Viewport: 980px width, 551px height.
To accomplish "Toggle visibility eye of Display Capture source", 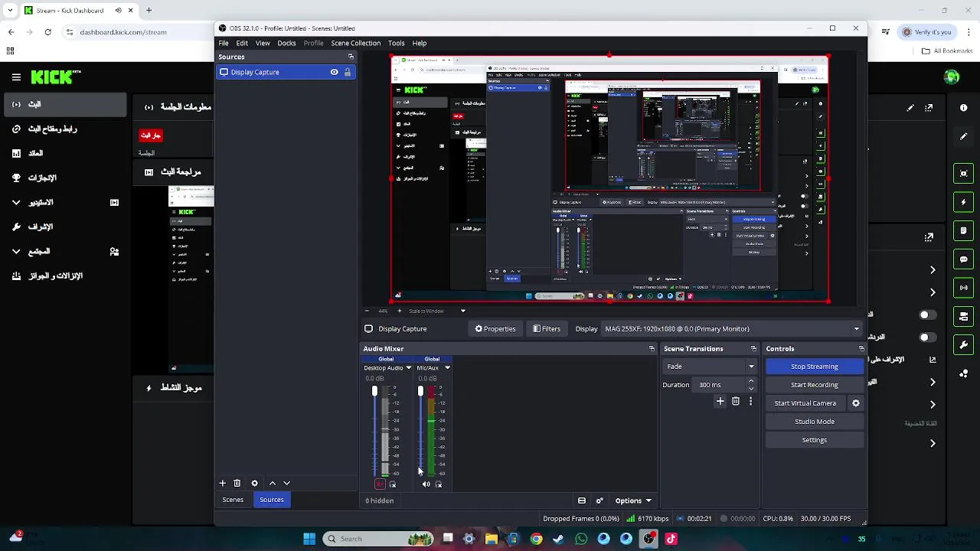I will coord(334,72).
